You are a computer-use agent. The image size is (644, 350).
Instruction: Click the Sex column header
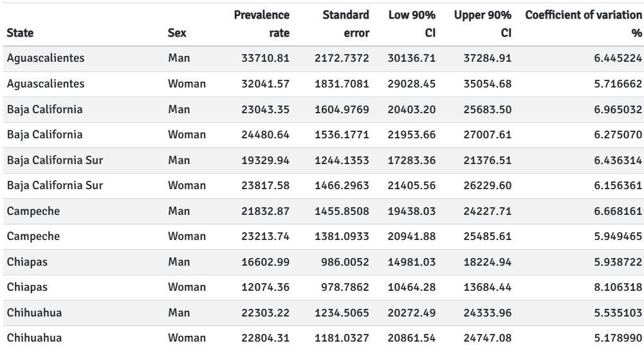pos(177,33)
